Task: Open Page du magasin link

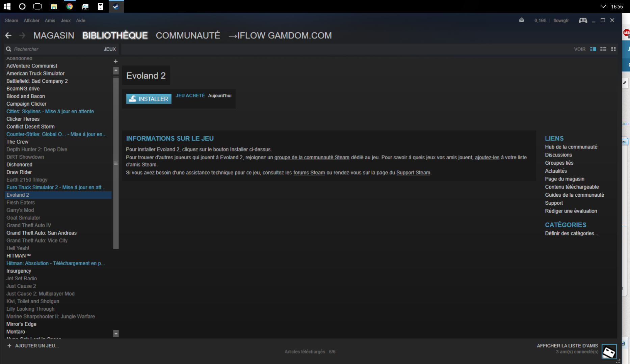Action: click(565, 179)
